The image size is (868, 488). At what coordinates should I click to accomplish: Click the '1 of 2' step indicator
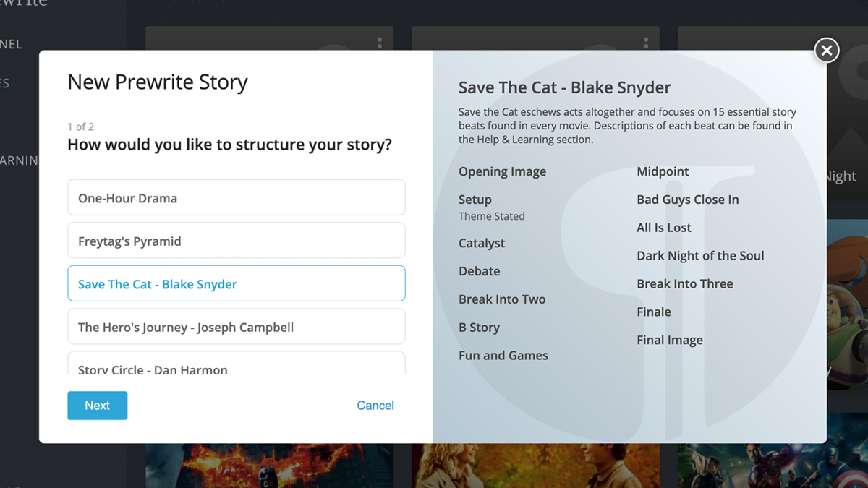coord(81,127)
